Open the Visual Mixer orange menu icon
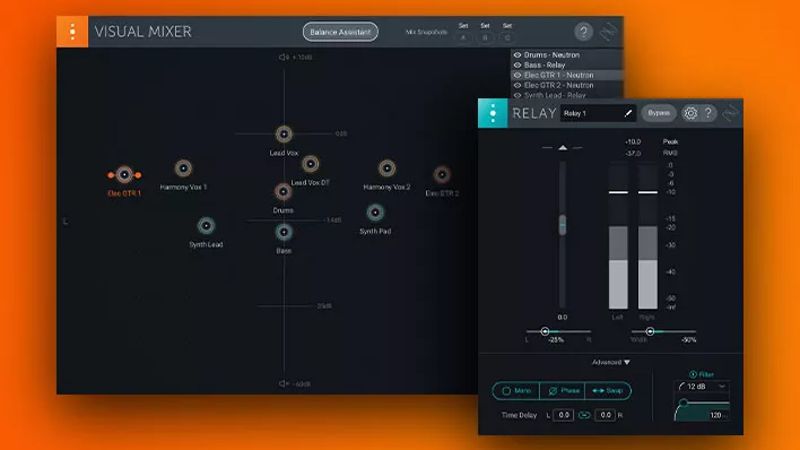Viewport: 800px width, 450px height. click(x=72, y=32)
